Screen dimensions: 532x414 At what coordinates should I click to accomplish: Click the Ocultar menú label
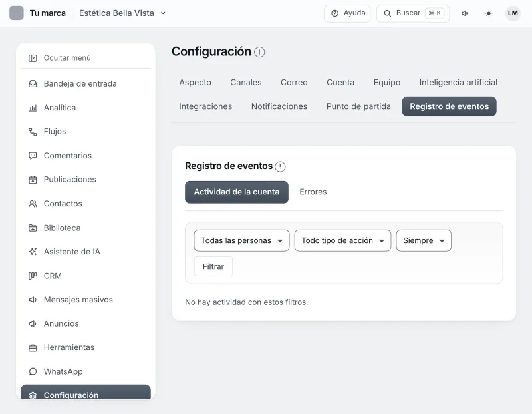pyautogui.click(x=67, y=58)
